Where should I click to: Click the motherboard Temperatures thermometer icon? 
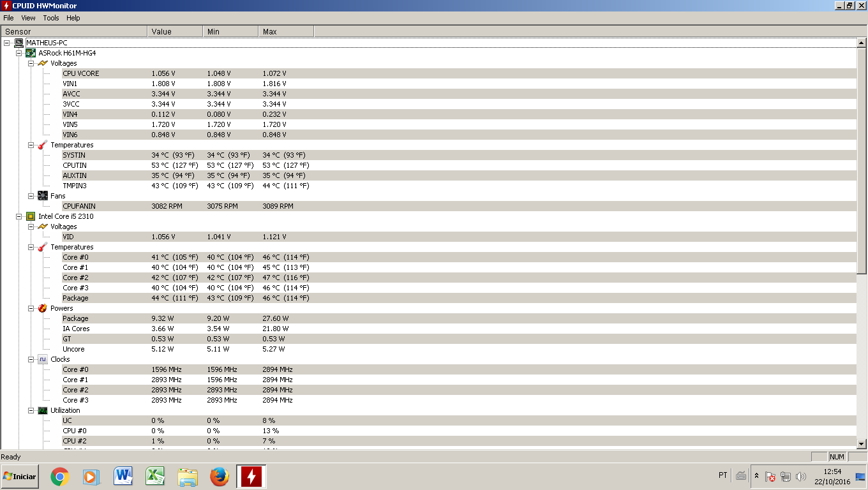[x=43, y=145]
